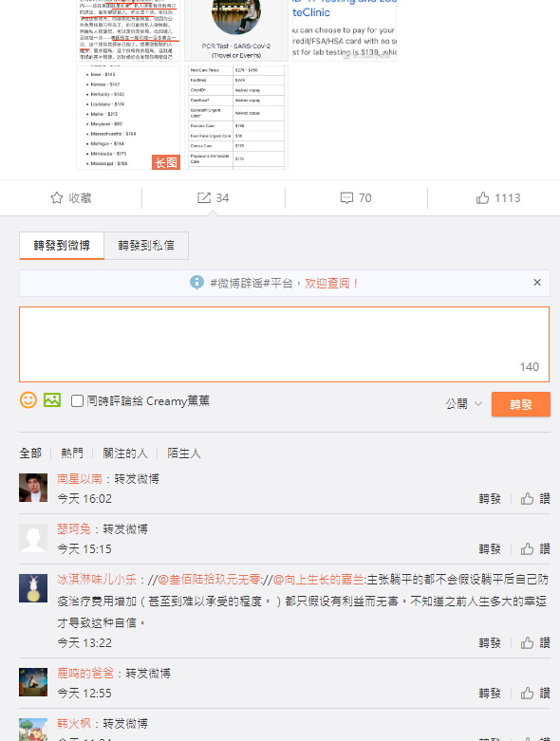Select the 轉發到微博 tab
This screenshot has height=741, width=560.
62,246
